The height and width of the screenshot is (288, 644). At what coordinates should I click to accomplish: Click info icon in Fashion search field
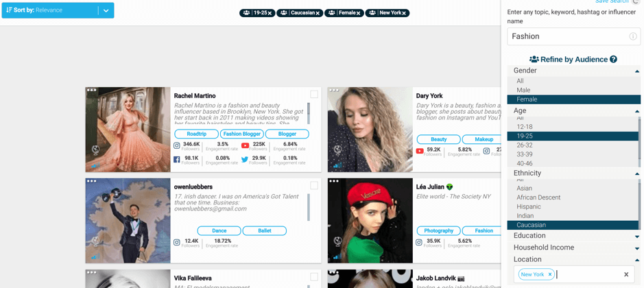point(633,36)
